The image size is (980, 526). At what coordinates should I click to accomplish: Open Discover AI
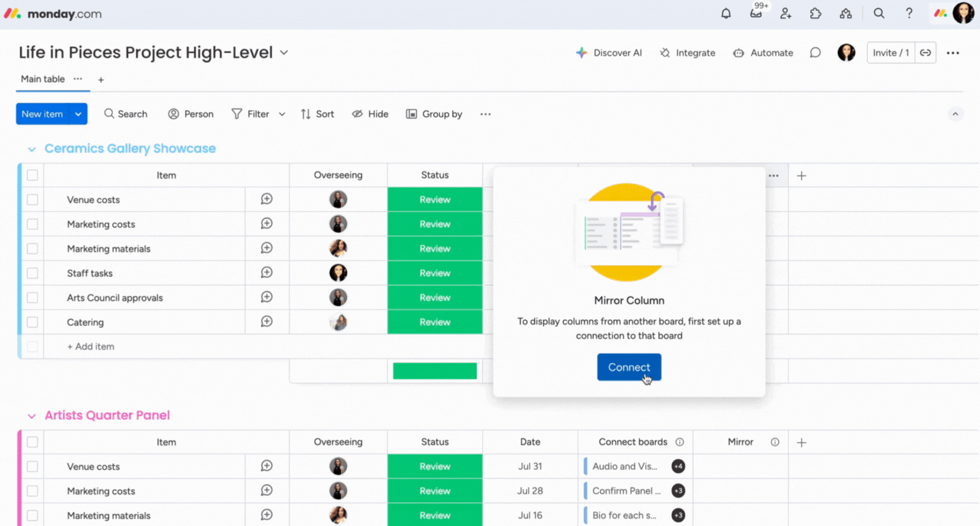coord(609,53)
